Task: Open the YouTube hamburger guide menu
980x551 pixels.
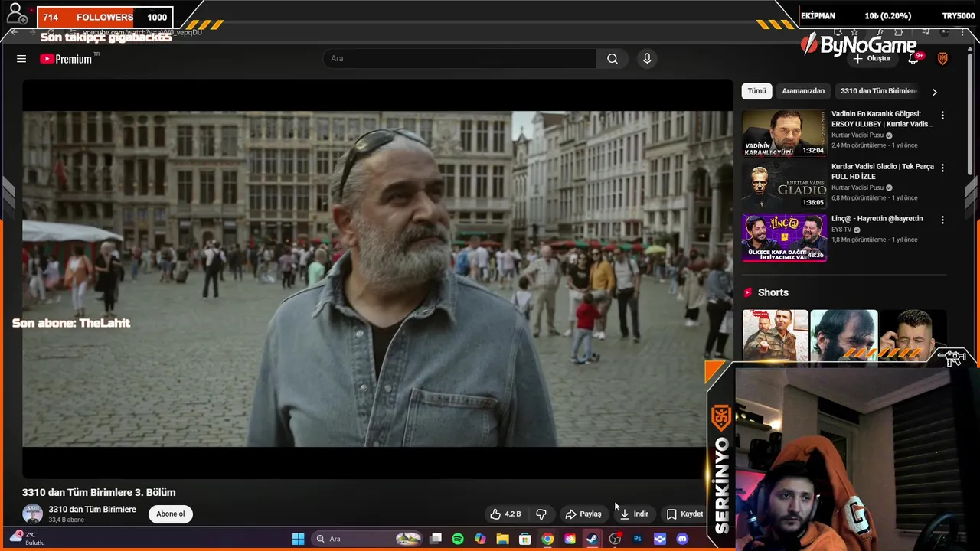Action: 21,59
